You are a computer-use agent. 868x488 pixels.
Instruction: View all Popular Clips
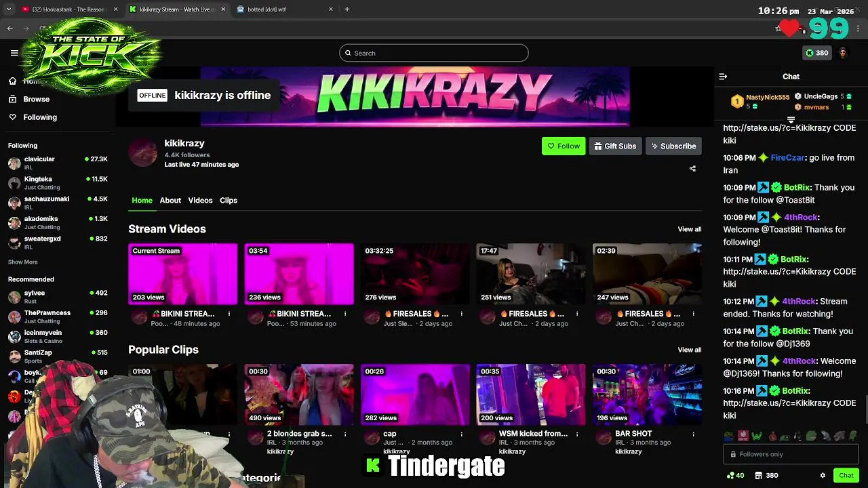[x=690, y=350]
